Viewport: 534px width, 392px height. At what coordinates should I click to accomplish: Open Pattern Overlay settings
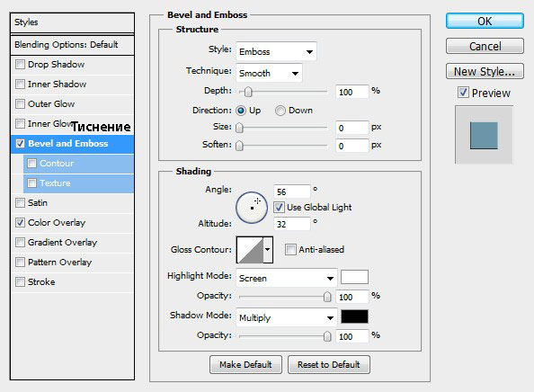[59, 262]
